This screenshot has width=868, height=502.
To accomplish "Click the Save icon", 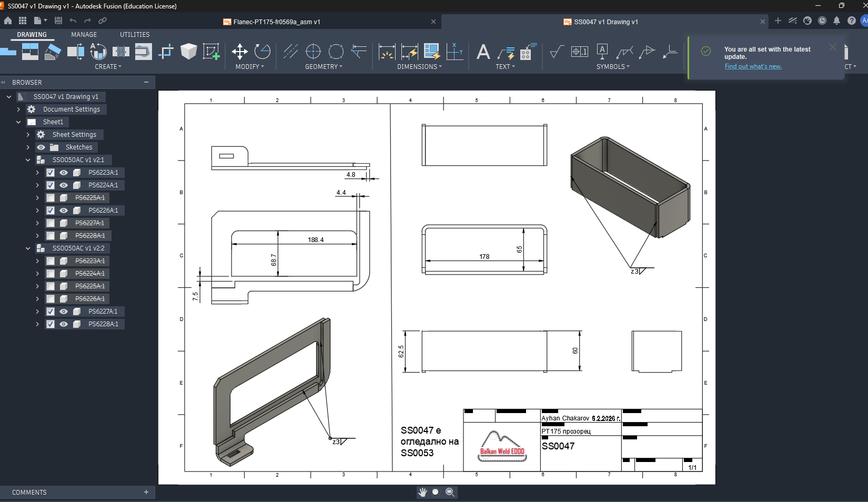I will [58, 21].
